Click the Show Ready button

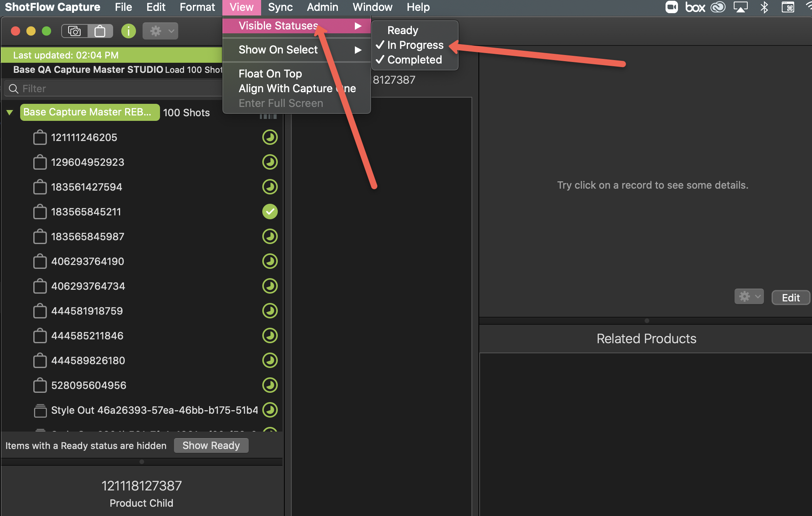pyautogui.click(x=211, y=445)
